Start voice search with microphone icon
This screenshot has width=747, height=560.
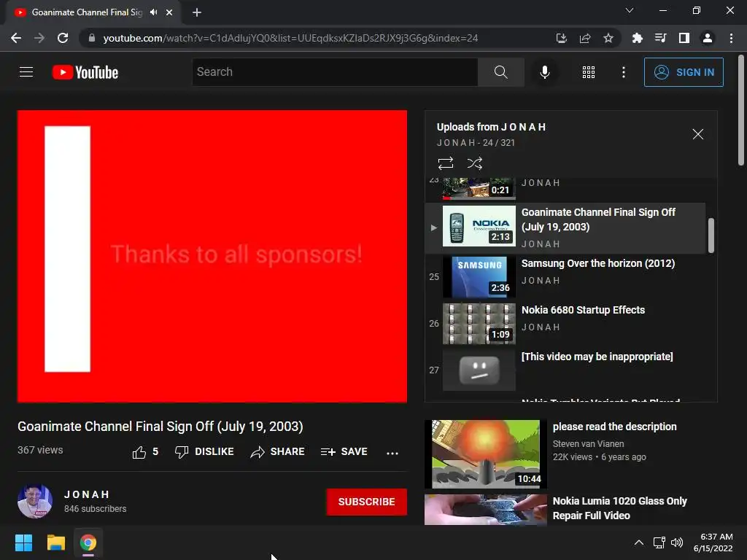(x=544, y=72)
